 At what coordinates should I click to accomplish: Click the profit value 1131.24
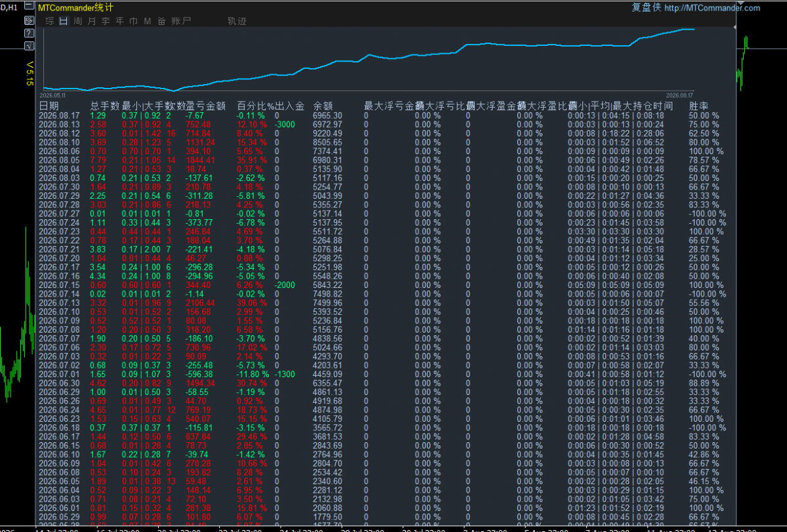200,142
